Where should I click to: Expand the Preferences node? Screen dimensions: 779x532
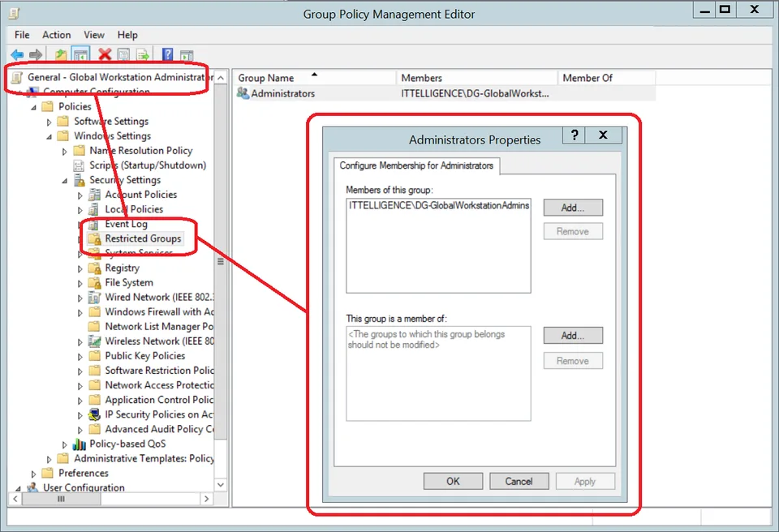pos(33,474)
